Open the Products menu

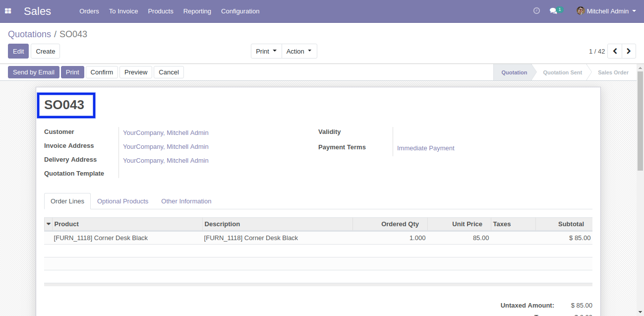(x=161, y=11)
